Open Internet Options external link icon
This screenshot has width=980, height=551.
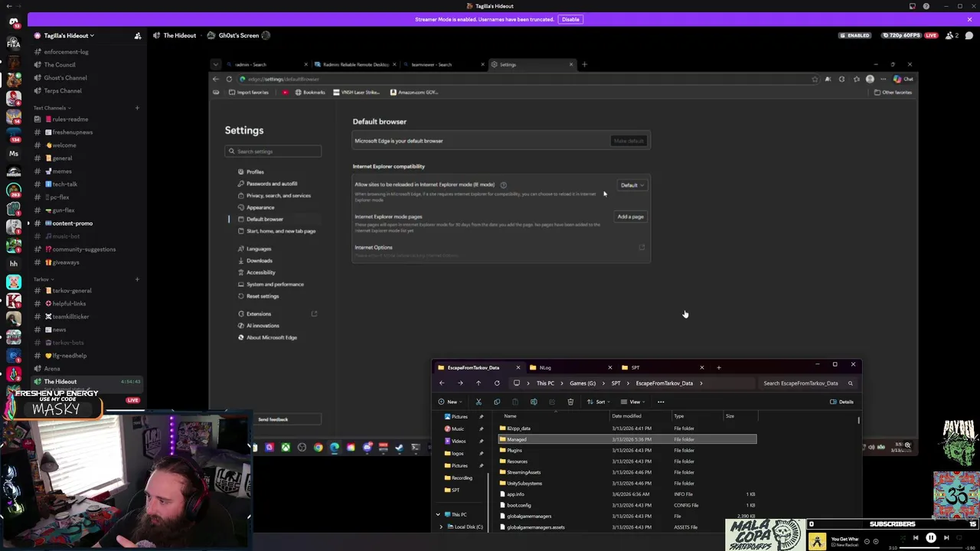click(642, 247)
